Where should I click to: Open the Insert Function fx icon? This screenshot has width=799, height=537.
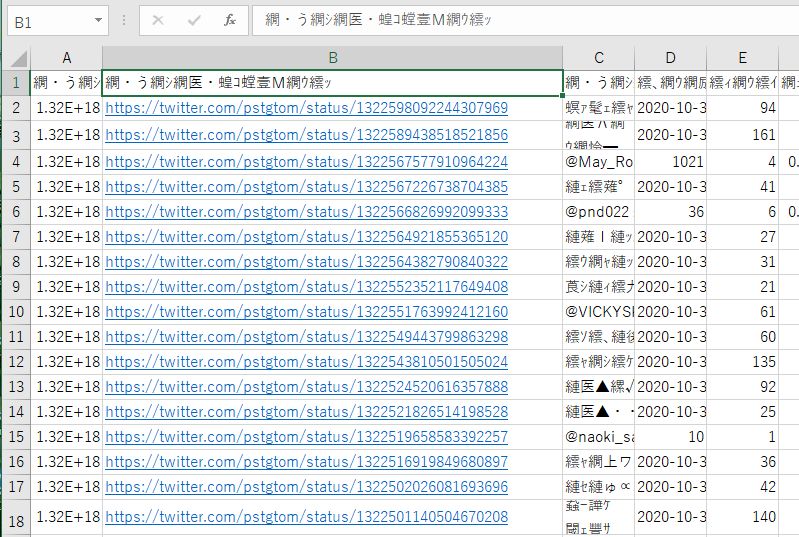(x=230, y=20)
